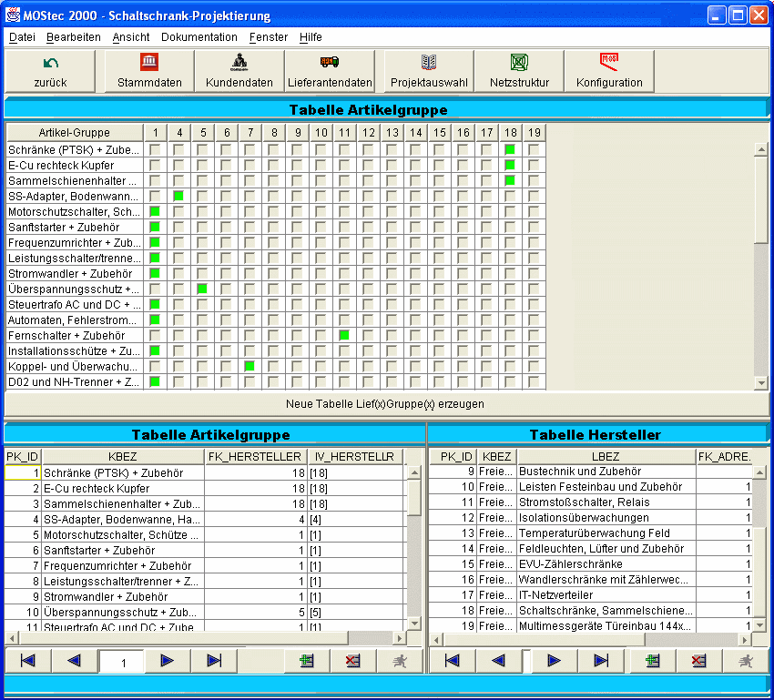774x700 pixels.
Task: Open Stammdaten from the toolbar
Action: 149,71
